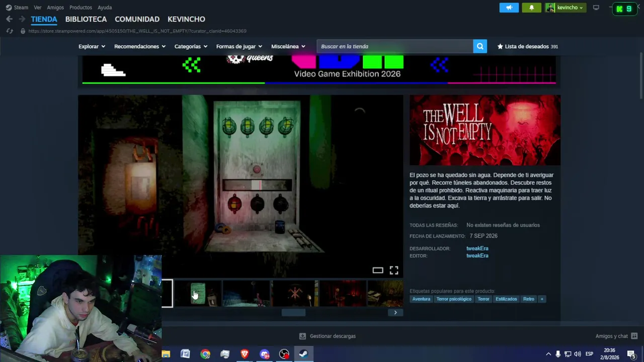Screen dimensions: 644x362
Task: Open Amigos y chat panel
Action: click(x=611, y=336)
